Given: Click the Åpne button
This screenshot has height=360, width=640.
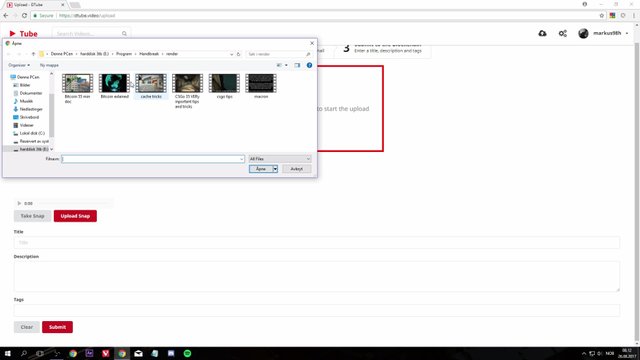Looking at the screenshot, I should pos(260,169).
